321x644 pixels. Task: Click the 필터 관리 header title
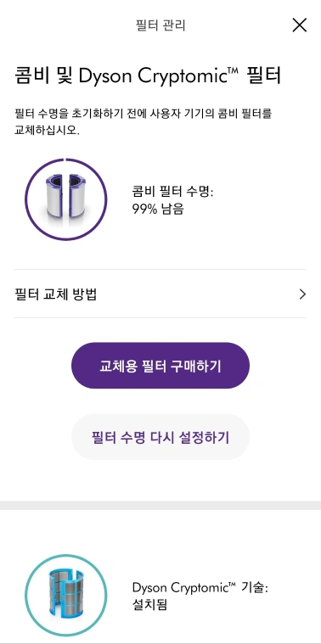click(160, 25)
